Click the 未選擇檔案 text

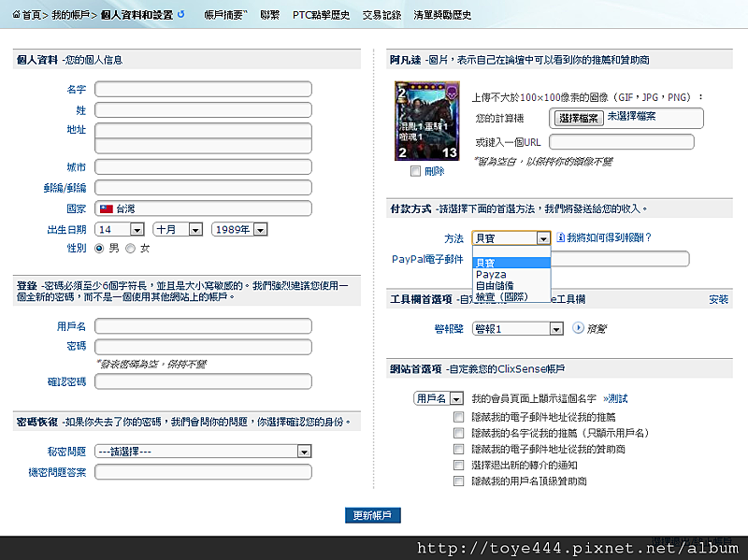coord(631,116)
